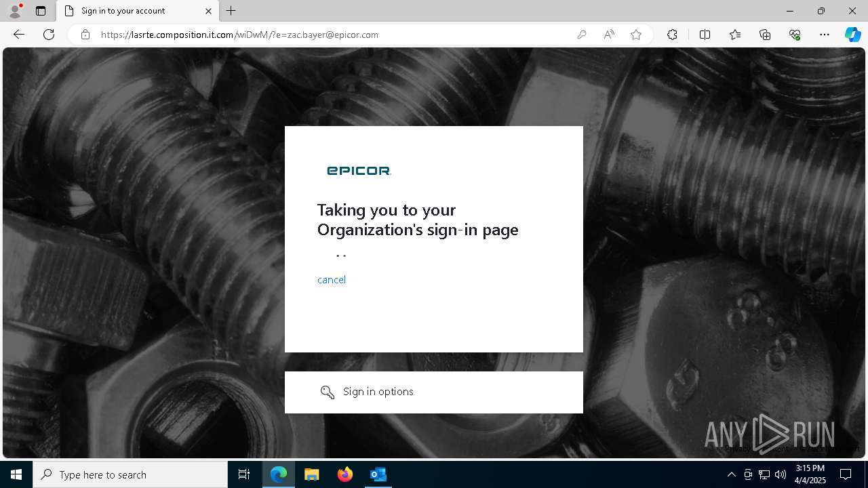Show hidden tray icons chevron
The height and width of the screenshot is (488, 868).
click(731, 474)
